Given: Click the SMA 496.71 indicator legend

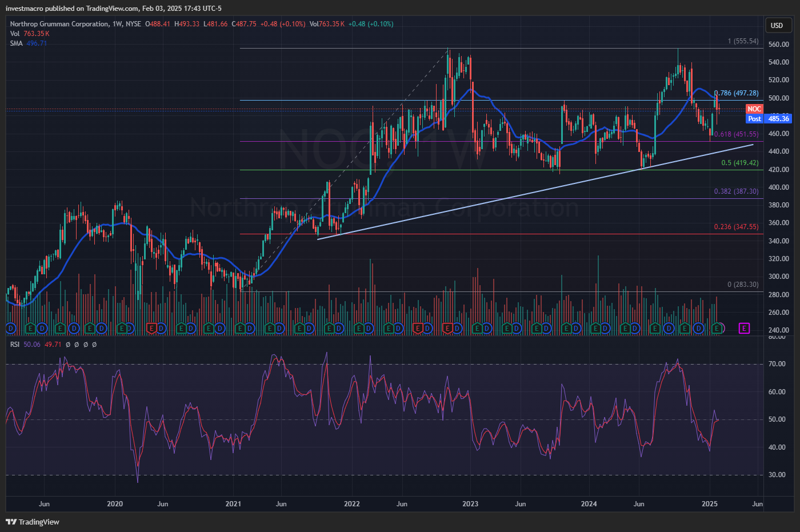Looking at the screenshot, I should 29,43.
